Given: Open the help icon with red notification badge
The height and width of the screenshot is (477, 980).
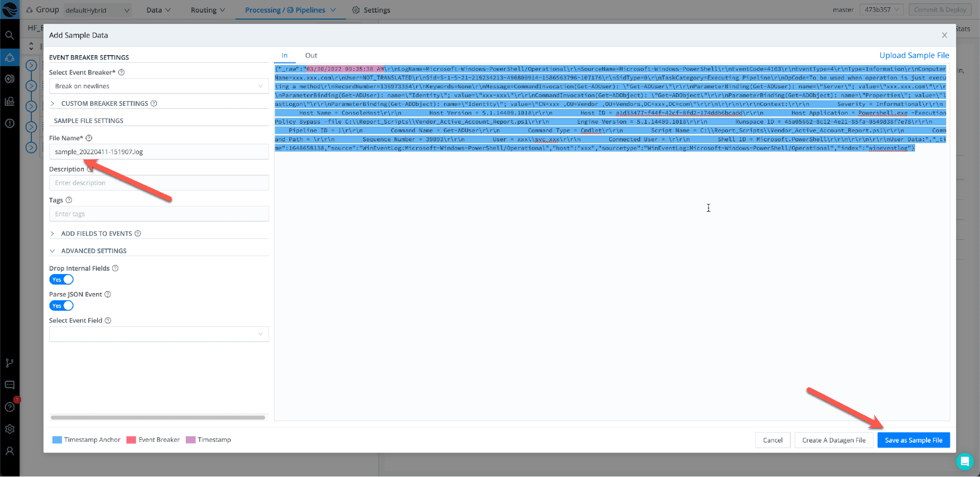Looking at the screenshot, I should 9,407.
